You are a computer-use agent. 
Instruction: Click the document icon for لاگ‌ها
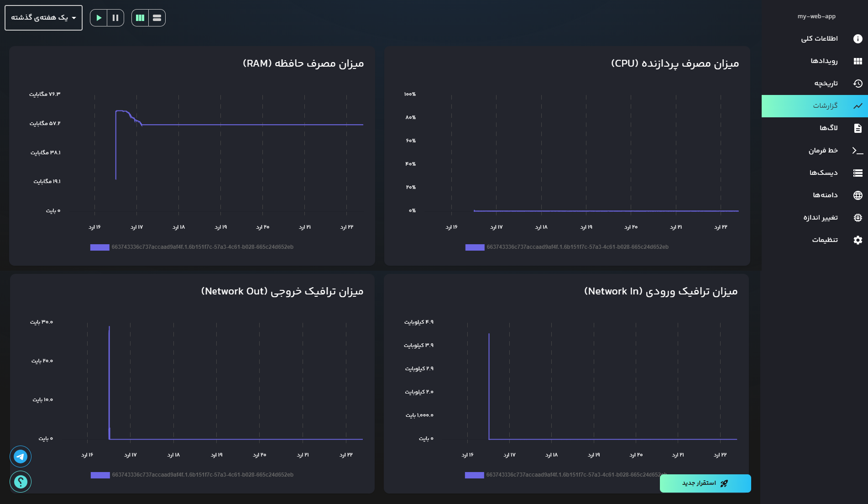pyautogui.click(x=858, y=128)
